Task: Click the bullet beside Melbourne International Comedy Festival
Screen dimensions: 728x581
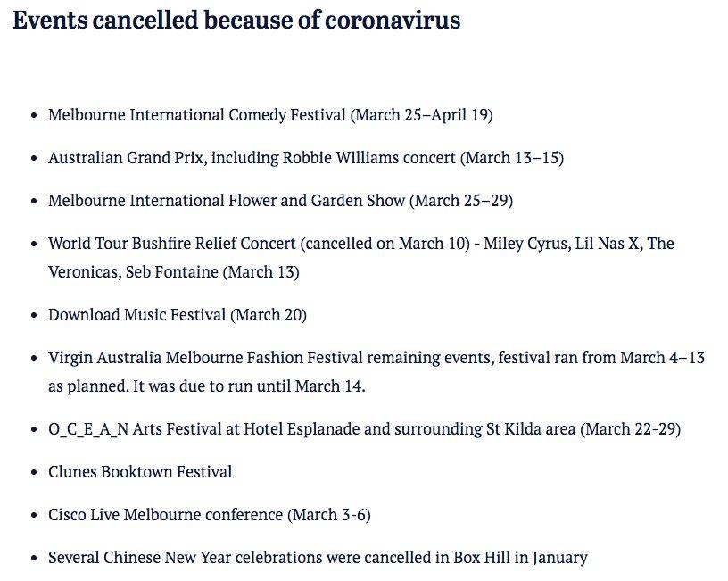Action: tap(33, 116)
